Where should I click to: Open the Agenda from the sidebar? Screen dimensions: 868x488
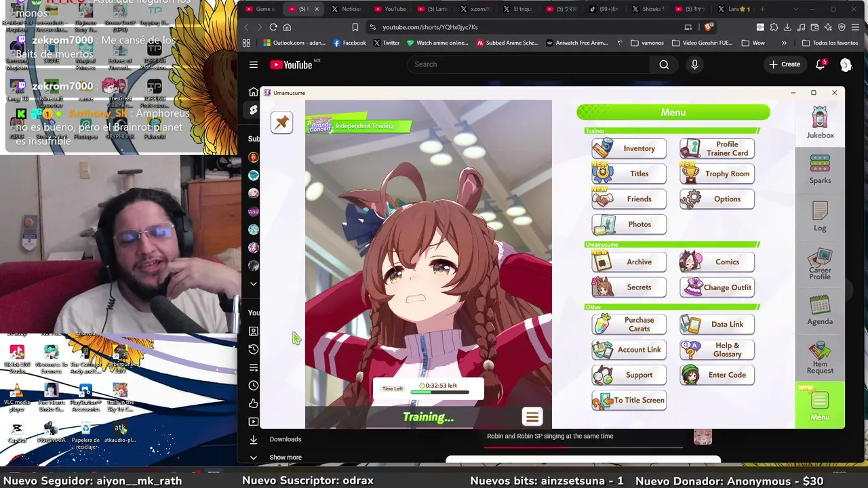(820, 310)
